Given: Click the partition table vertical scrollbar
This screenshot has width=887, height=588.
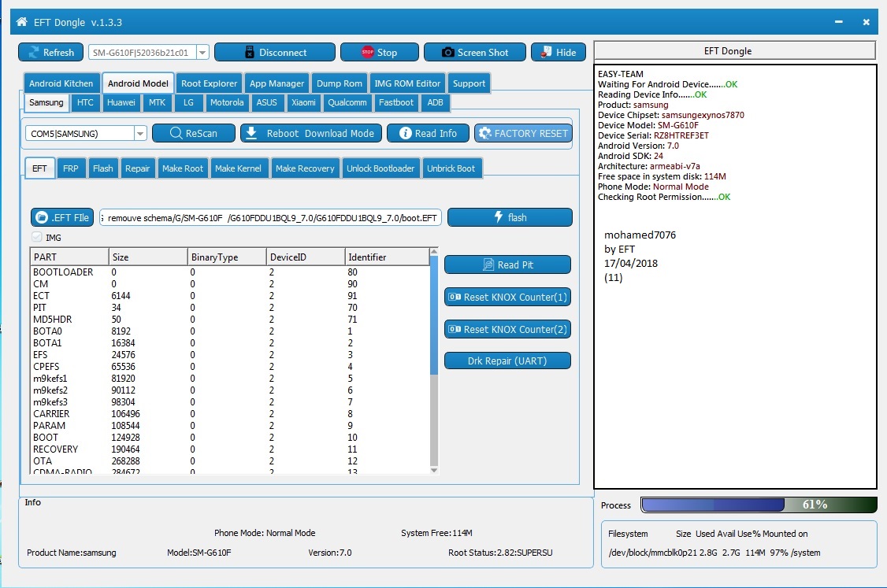Looking at the screenshot, I should click(434, 361).
